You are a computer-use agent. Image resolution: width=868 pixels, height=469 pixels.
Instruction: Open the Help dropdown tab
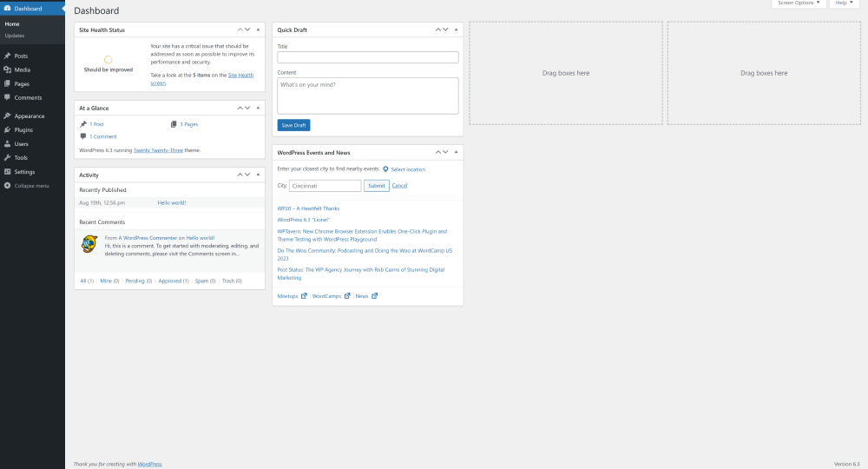[845, 3]
